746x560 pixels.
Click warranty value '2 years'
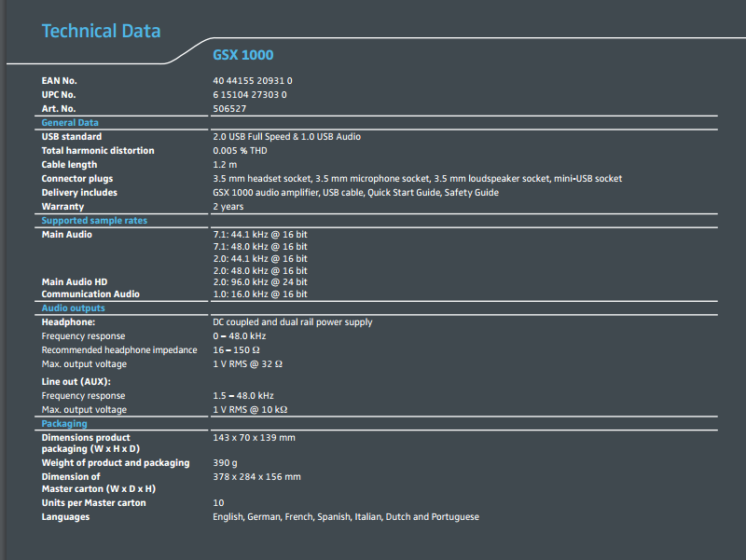coord(228,206)
